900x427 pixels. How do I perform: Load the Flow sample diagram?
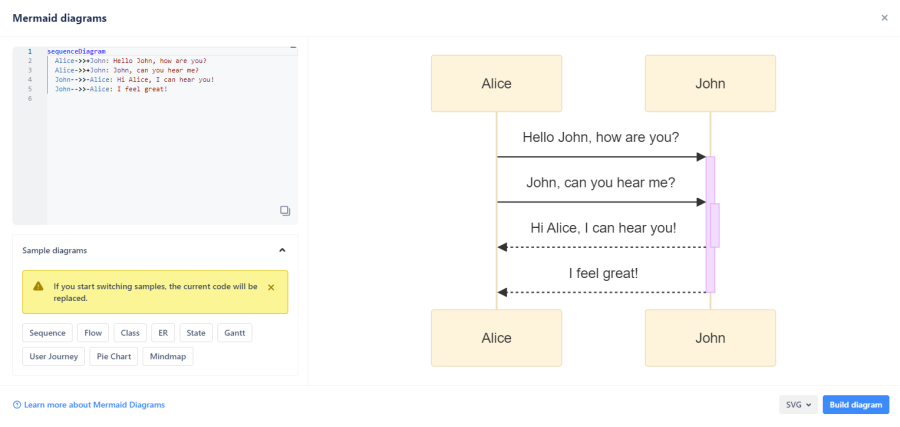[x=93, y=333]
